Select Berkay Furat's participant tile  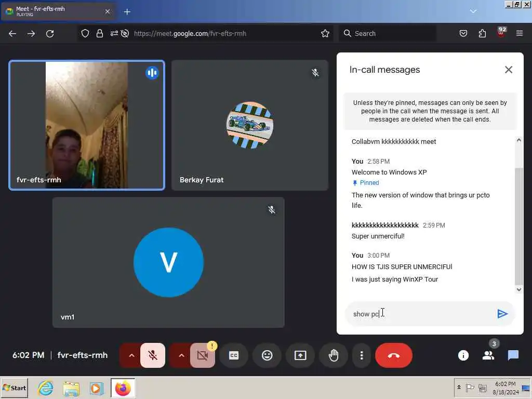coord(250,125)
